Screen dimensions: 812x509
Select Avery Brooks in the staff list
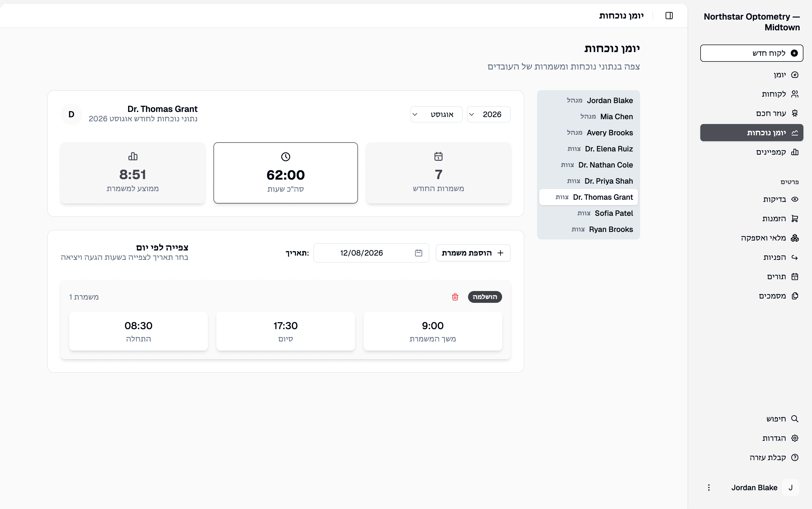(x=589, y=133)
